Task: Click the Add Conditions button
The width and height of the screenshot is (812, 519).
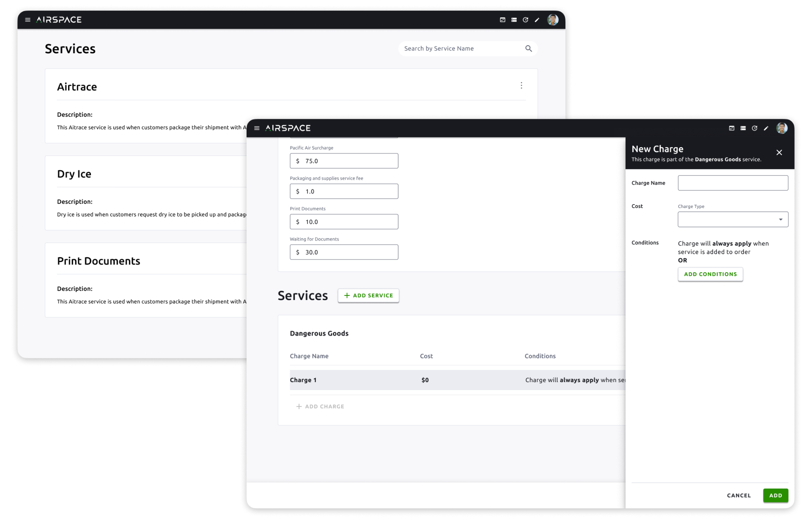Action: 710,274
